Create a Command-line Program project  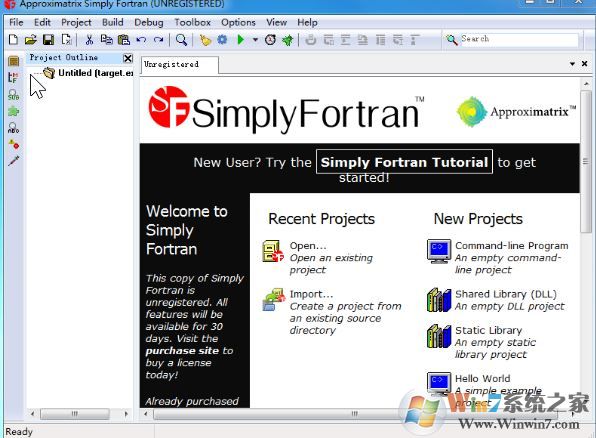pos(512,246)
